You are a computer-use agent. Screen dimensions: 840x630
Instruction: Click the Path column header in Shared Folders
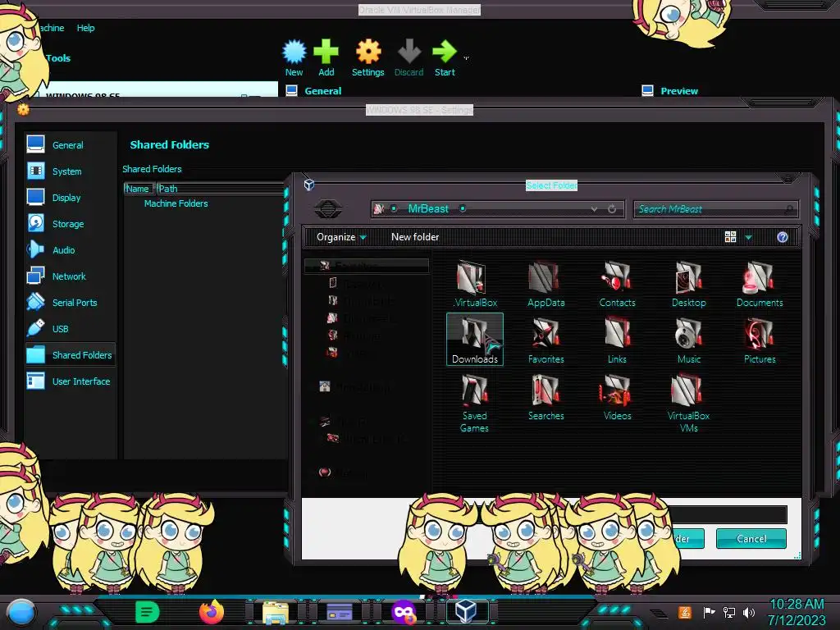coord(220,189)
